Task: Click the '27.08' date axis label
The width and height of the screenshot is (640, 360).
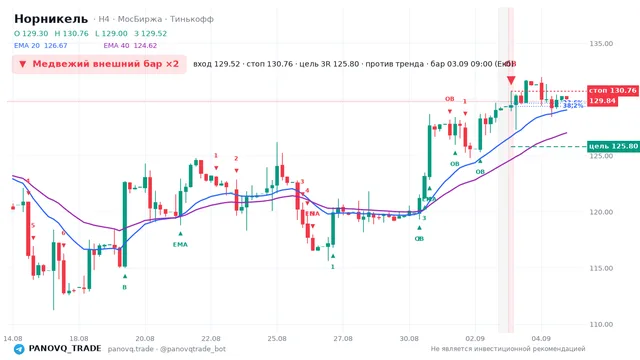Action: (x=343, y=338)
